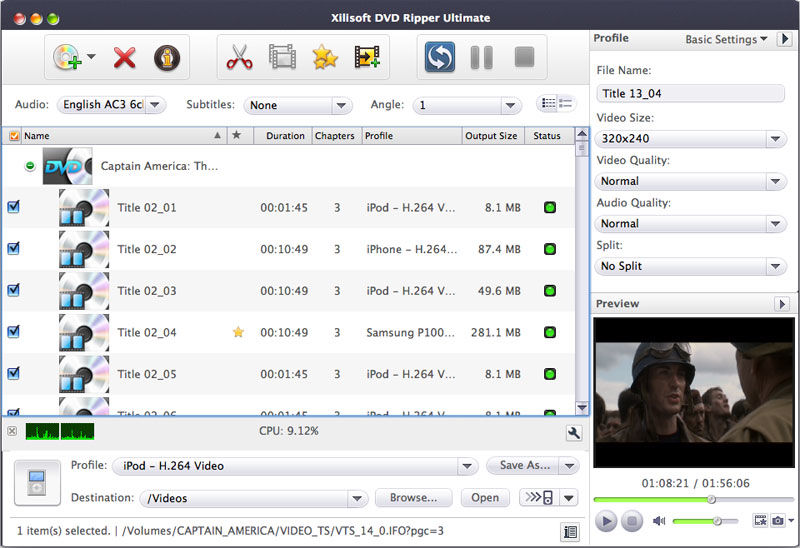Start conversion with the blue Convert button
Screen dimensions: 800x548
pyautogui.click(x=440, y=57)
